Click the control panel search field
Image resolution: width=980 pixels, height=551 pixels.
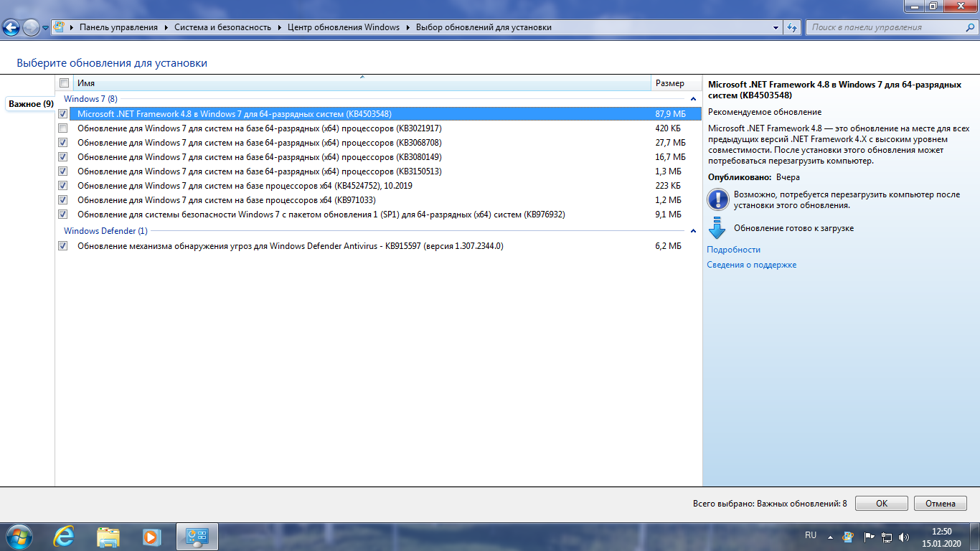(x=884, y=27)
